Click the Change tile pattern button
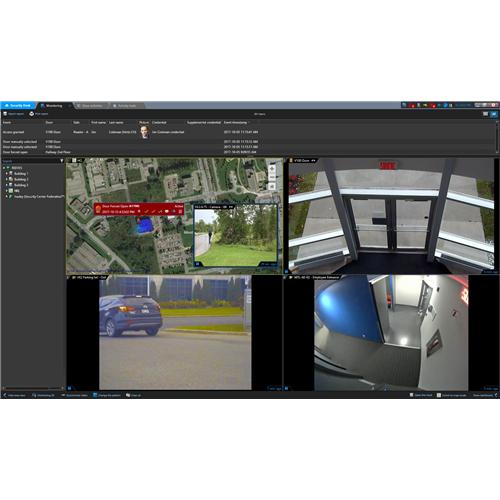Image resolution: width=500 pixels, height=500 pixels. 107,395
